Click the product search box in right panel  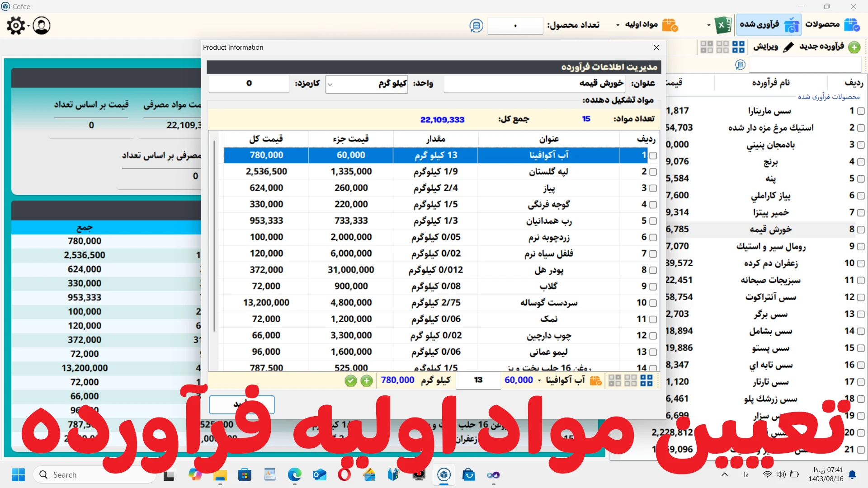[805, 65]
